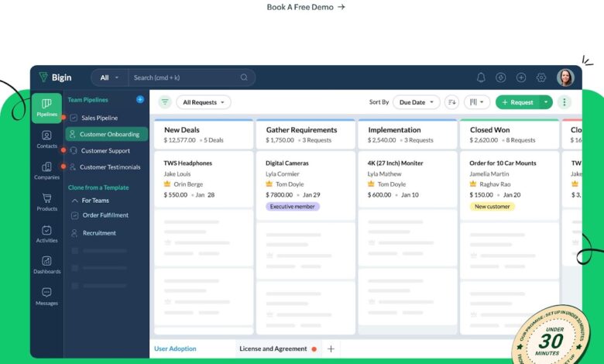604x364 pixels.
Task: Open Dashboards in the sidebar
Action: pos(46,265)
